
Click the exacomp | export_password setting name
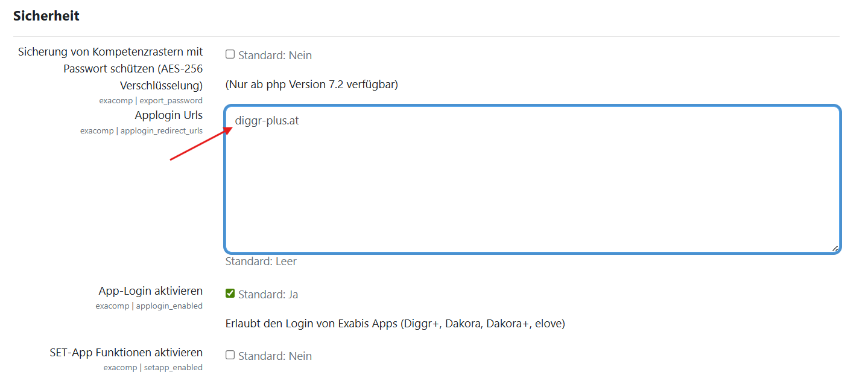click(x=151, y=100)
